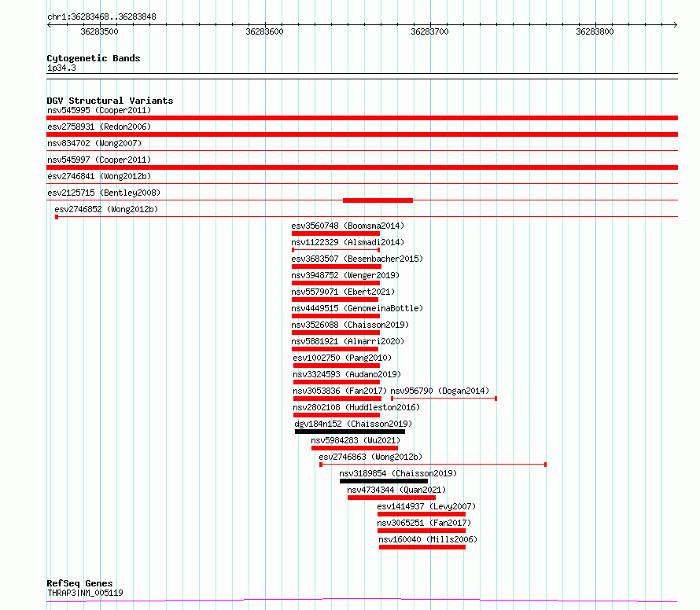This screenshot has width=700, height=610.
Task: Click the DGV Structural Variants track title
Action: point(110,101)
